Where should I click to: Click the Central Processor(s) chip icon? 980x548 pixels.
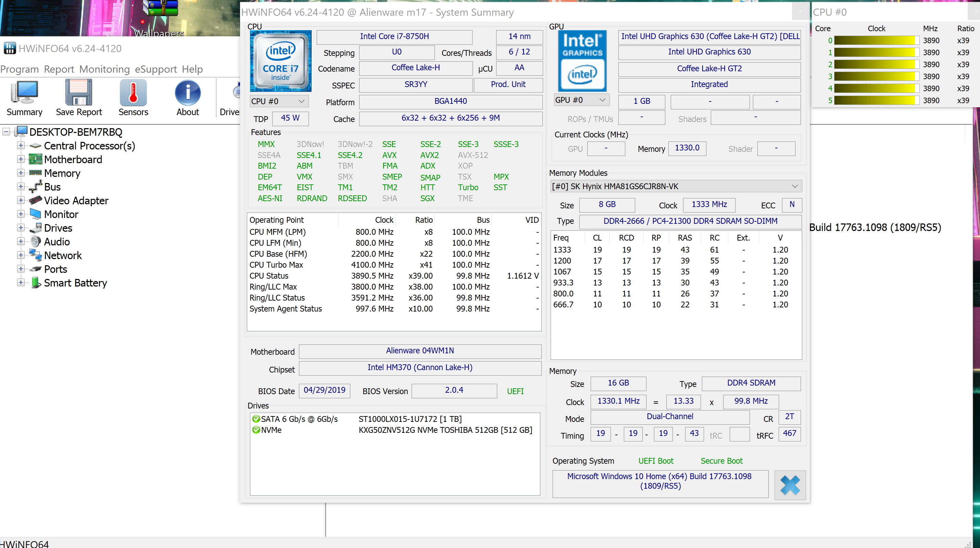pos(35,146)
